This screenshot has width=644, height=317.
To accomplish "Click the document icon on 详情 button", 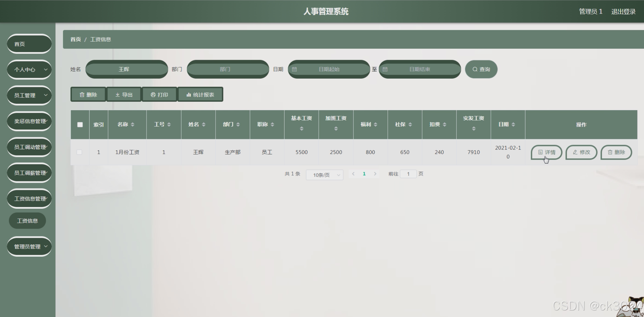I will [540, 152].
